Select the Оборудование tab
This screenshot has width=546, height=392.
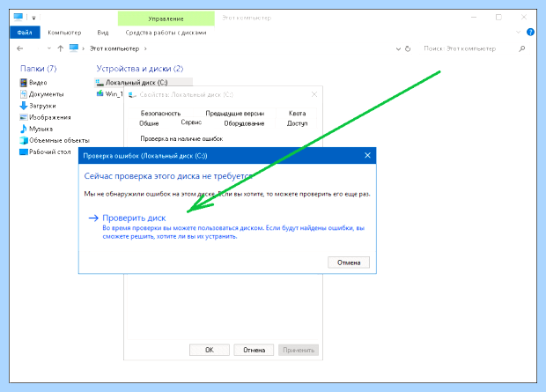coord(244,123)
